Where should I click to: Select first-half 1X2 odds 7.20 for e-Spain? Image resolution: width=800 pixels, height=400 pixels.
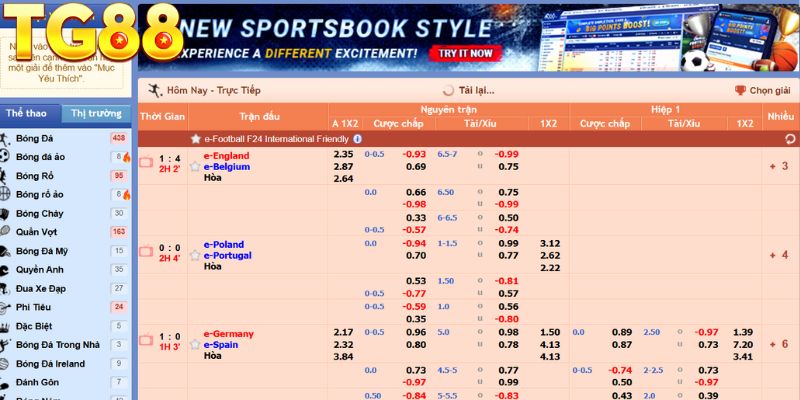[x=742, y=344]
